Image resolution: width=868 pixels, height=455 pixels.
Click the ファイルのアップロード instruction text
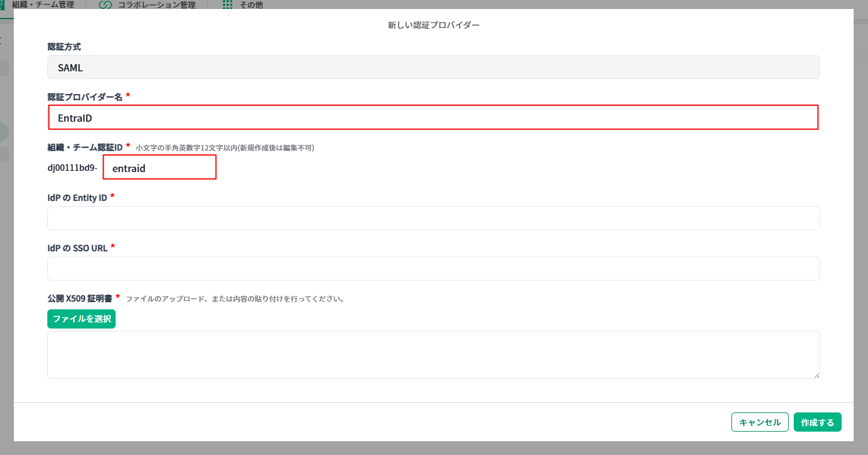tap(235, 299)
